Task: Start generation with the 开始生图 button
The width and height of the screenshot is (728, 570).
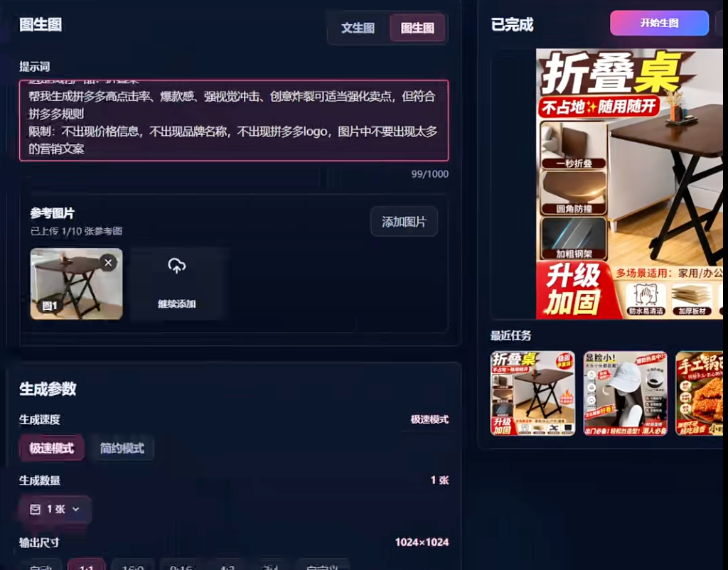Action: point(659,23)
